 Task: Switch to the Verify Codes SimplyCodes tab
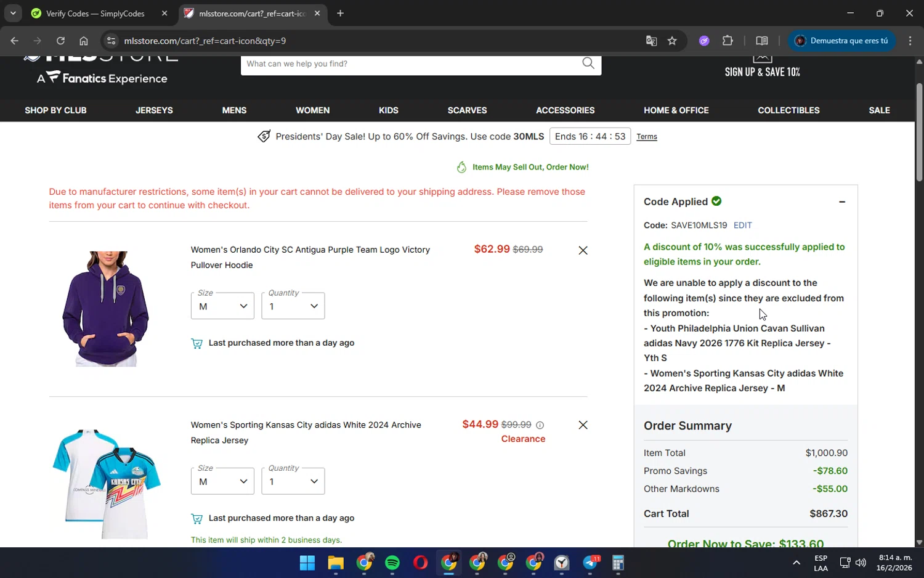tap(95, 13)
